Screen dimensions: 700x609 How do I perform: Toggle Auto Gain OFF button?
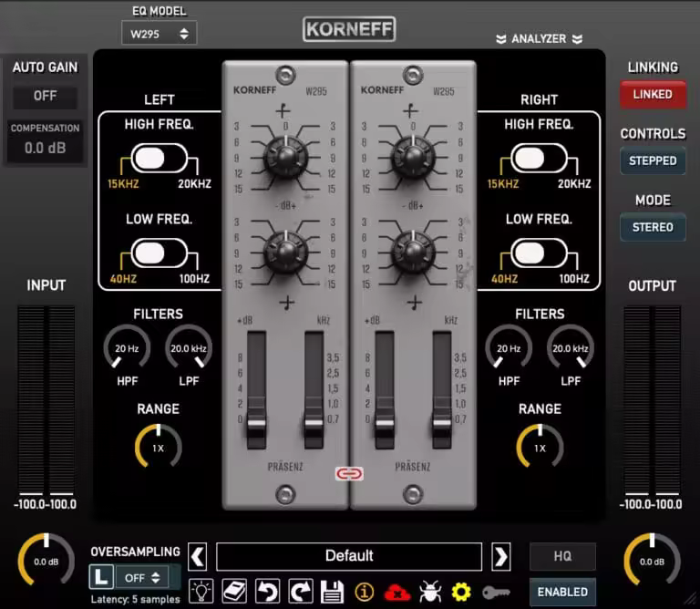coord(45,96)
